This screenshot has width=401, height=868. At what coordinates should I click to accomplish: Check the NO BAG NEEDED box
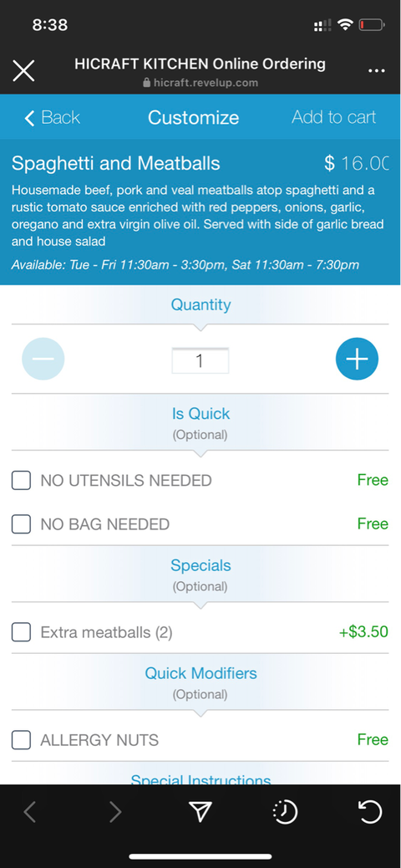21,523
